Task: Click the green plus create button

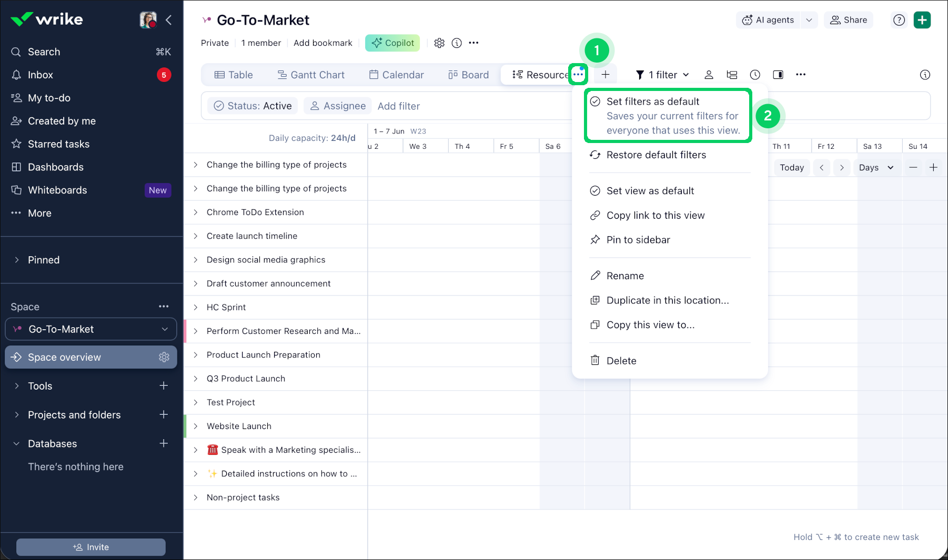Action: pos(922,20)
